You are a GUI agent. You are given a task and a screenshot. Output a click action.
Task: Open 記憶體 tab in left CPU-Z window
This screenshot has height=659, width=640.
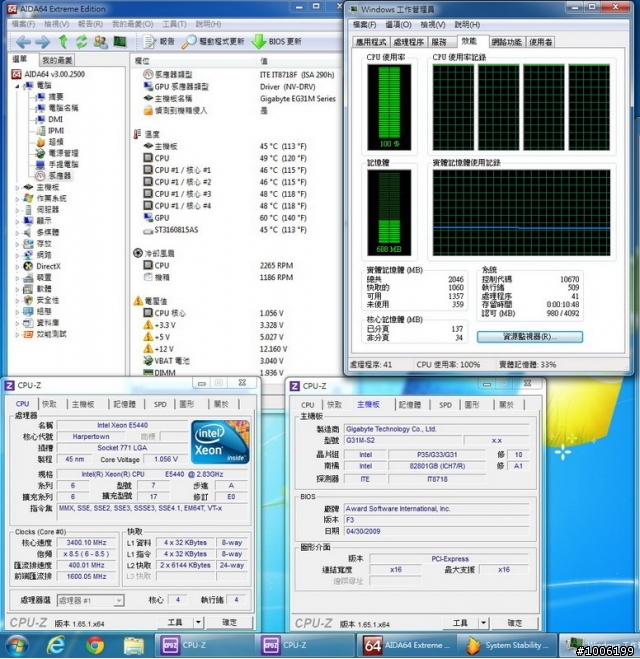click(124, 404)
